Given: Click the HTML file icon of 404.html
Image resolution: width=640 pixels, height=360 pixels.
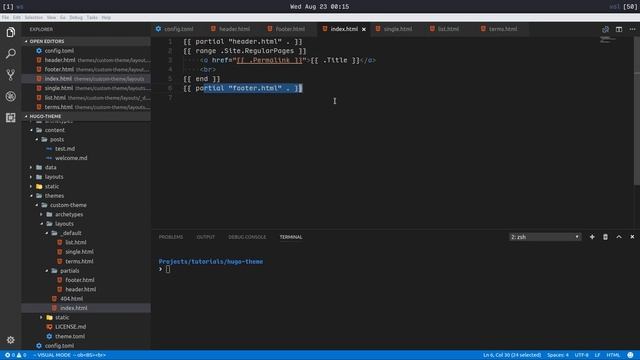Looking at the screenshot, I should [54, 299].
